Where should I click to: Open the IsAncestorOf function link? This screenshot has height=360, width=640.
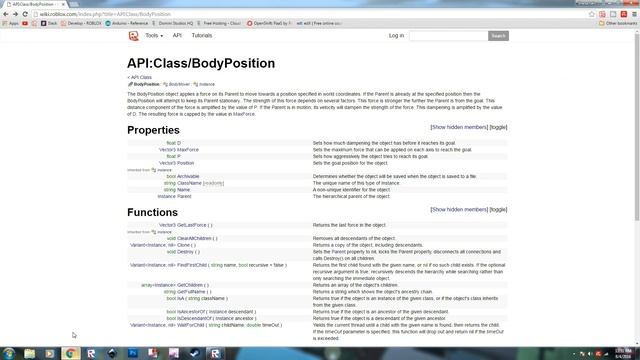pos(191,312)
